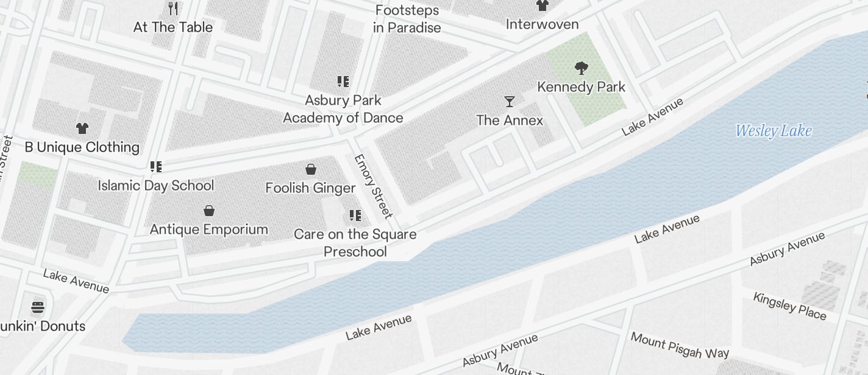Click the Kennedy Park tree icon
868x375 pixels.
pos(582,68)
